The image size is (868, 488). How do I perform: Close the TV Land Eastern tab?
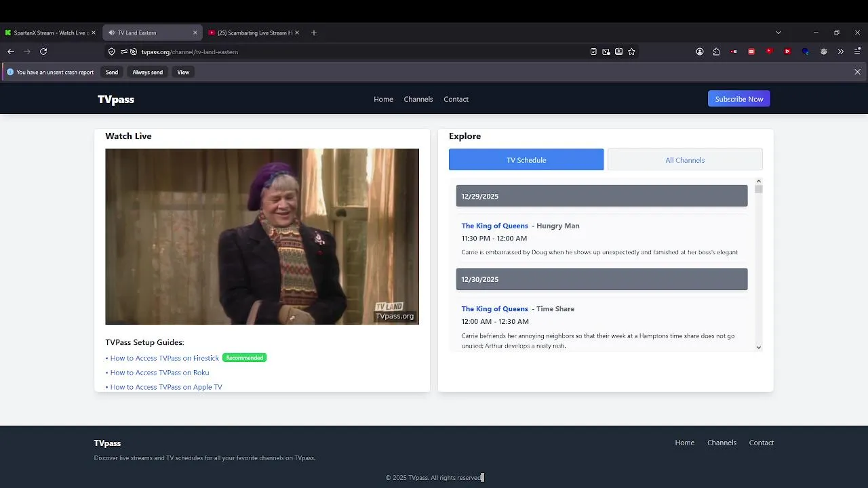click(195, 33)
